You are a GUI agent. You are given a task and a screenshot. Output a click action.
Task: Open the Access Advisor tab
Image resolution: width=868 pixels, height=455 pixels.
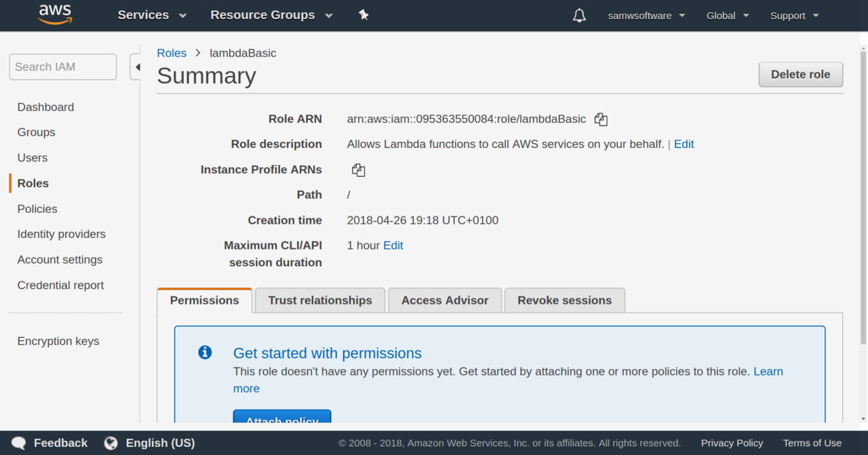point(445,300)
